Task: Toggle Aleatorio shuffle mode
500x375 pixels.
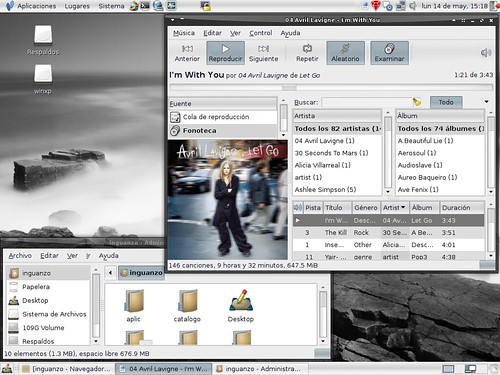Action: (345, 53)
